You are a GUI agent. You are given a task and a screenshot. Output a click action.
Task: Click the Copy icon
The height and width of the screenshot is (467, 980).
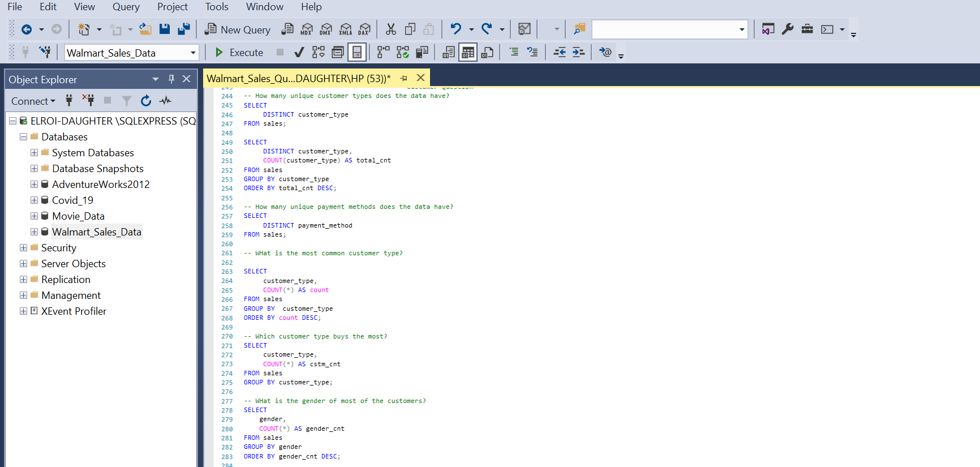(x=410, y=29)
